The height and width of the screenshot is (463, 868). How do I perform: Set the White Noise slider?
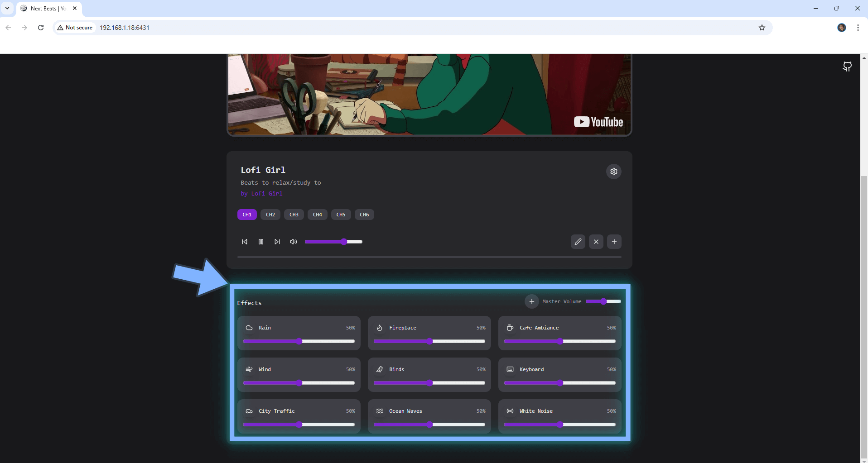[560, 425]
